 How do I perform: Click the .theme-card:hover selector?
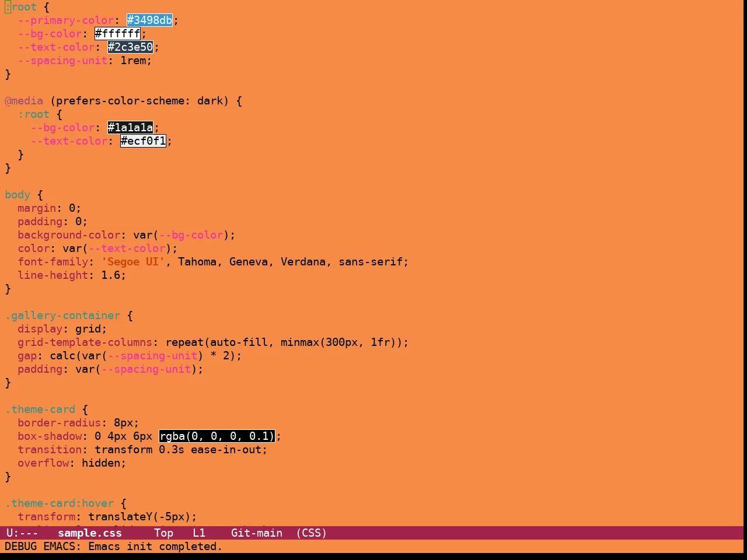pyautogui.click(x=60, y=503)
